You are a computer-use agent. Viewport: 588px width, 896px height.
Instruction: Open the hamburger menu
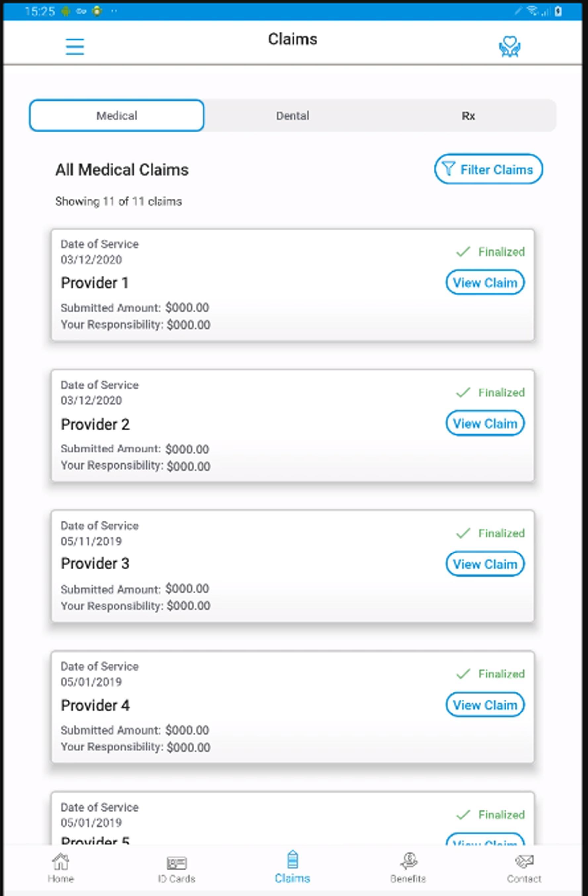tap(74, 46)
